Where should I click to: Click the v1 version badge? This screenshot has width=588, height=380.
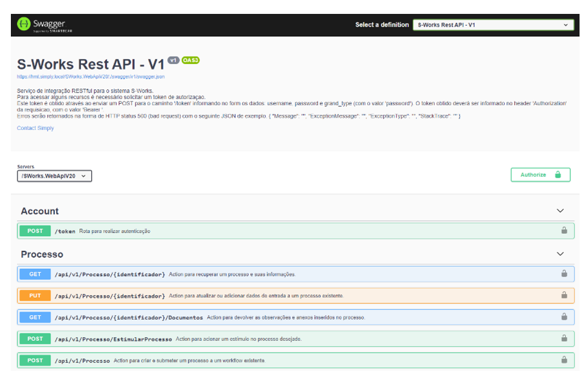click(x=173, y=60)
